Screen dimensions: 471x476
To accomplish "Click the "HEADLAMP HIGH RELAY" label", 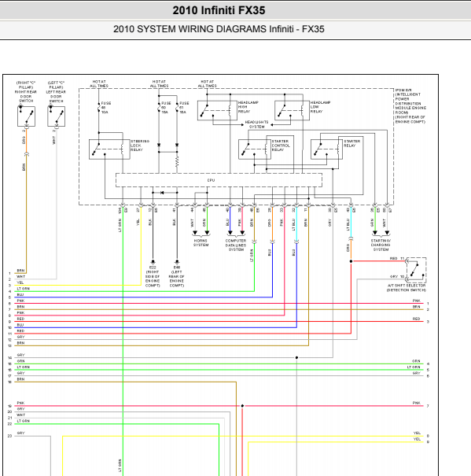I will (248, 107).
